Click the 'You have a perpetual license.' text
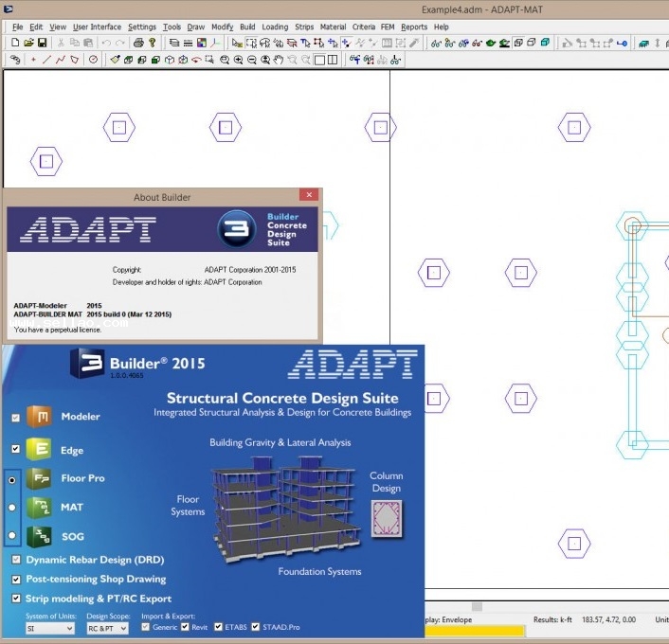 [58, 330]
